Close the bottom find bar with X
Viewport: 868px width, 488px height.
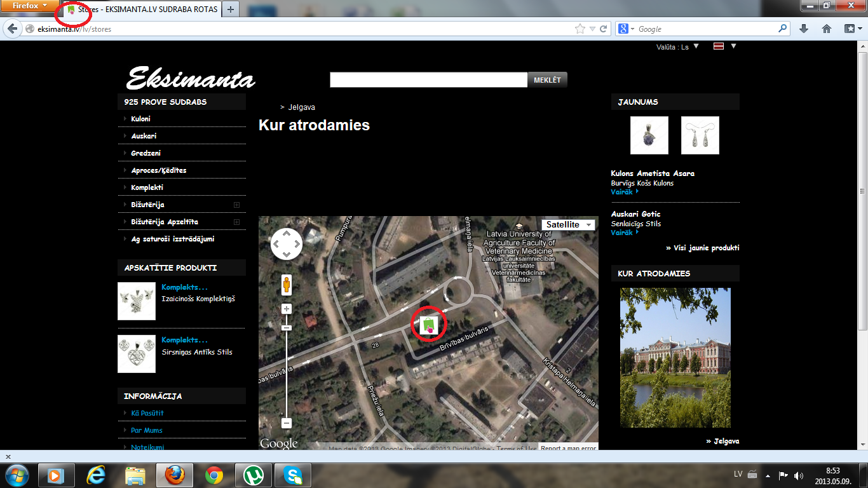(x=8, y=456)
